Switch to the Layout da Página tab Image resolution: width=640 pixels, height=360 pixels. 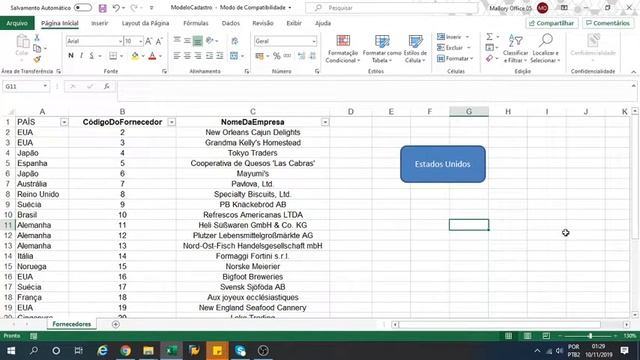(145, 23)
